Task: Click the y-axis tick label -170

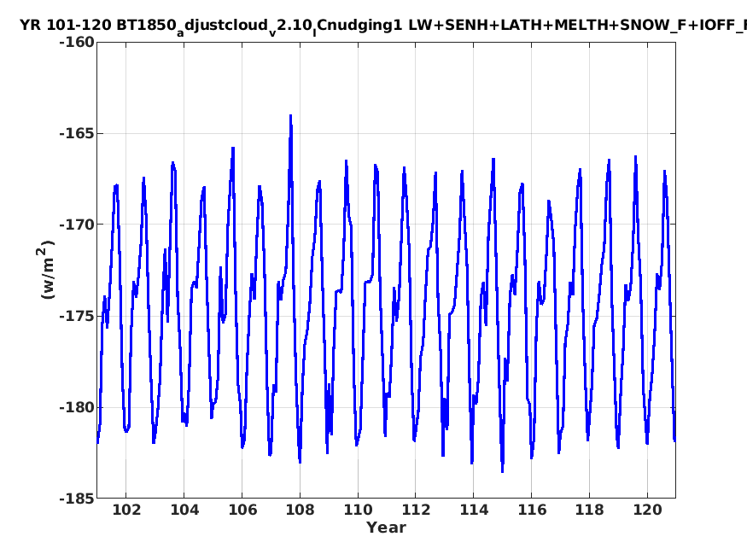Action: point(77,225)
